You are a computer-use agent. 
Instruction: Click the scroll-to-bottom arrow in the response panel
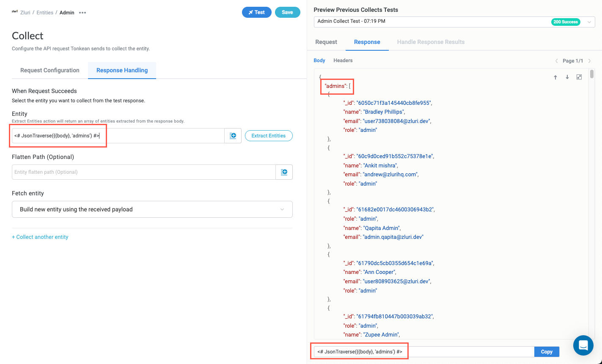[567, 77]
